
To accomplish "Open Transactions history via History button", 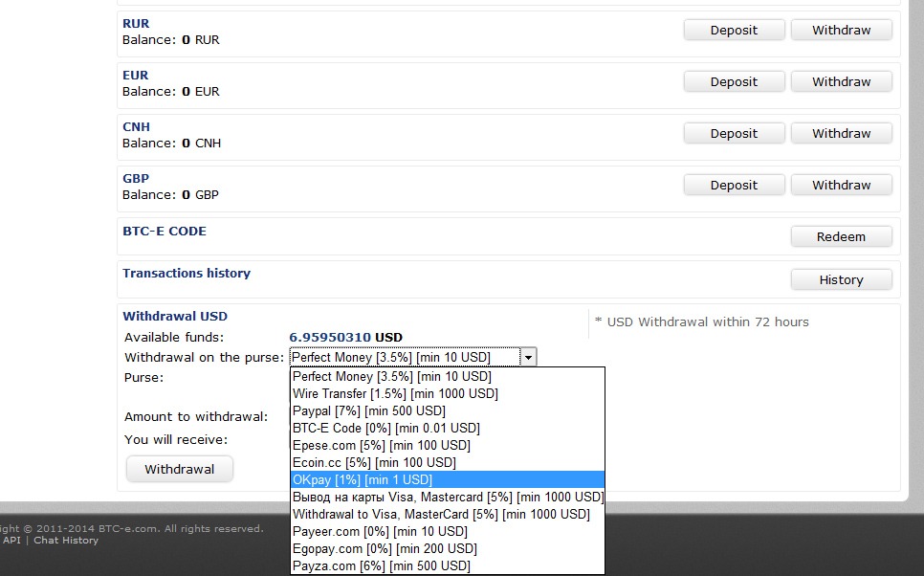I will [841, 279].
